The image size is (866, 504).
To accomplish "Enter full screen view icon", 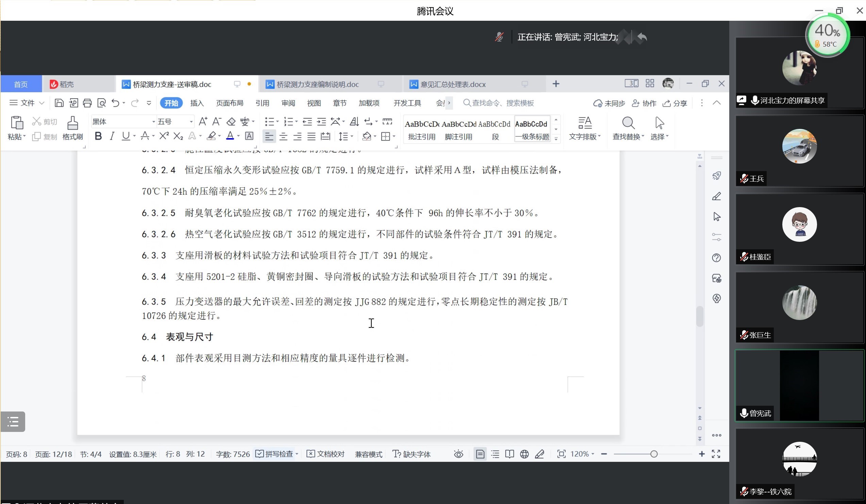I will [x=716, y=454].
